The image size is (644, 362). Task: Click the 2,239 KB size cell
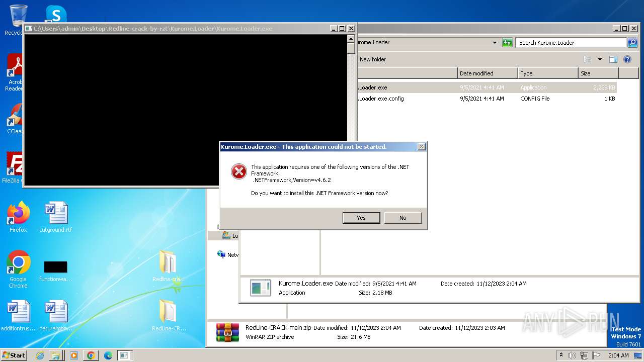[604, 87]
